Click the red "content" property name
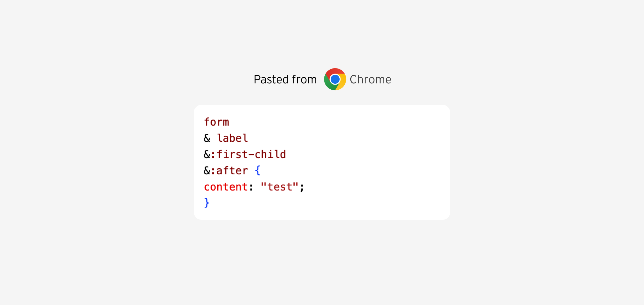 point(226,187)
